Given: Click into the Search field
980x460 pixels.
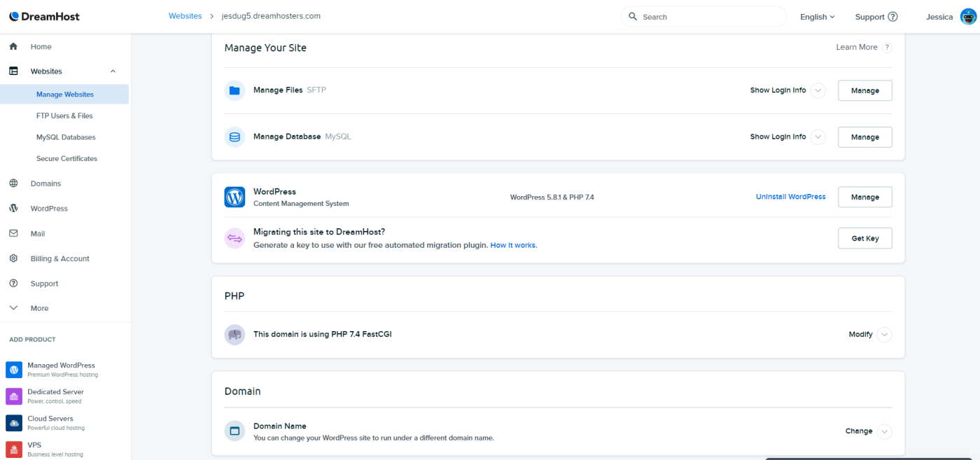Looking at the screenshot, I should tap(703, 17).
